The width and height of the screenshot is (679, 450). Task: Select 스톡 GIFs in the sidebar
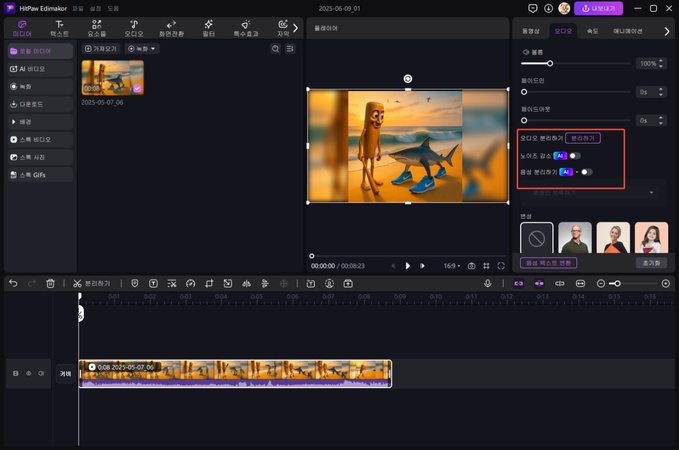click(39, 175)
